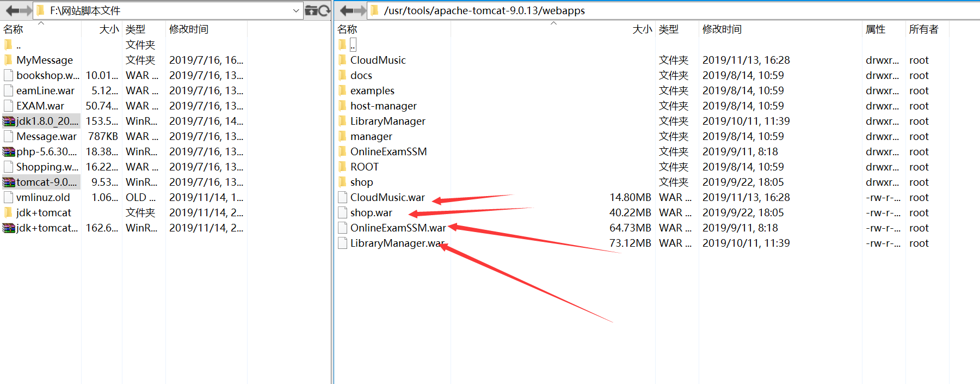Click the drwxr... attribute of docs folder

[882, 75]
